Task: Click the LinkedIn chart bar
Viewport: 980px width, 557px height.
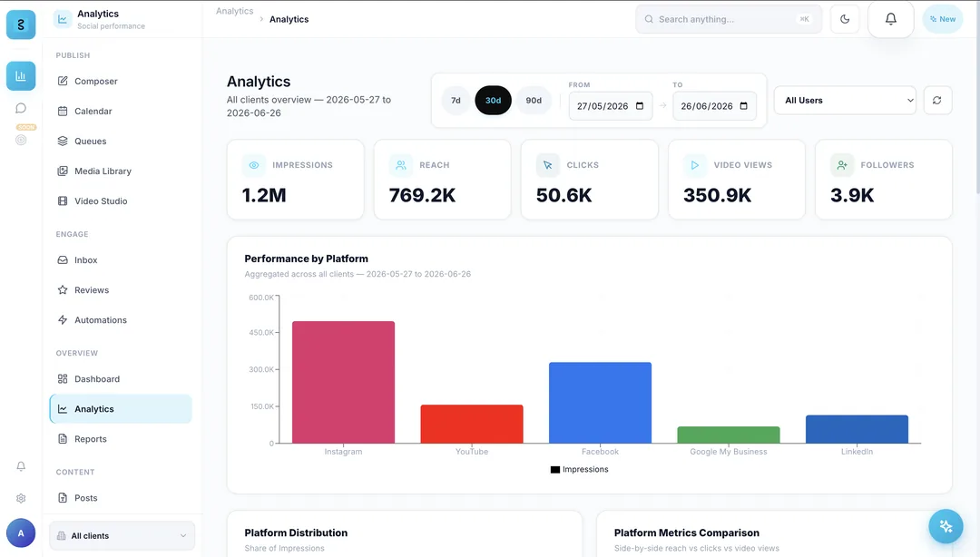Action: [857, 429]
